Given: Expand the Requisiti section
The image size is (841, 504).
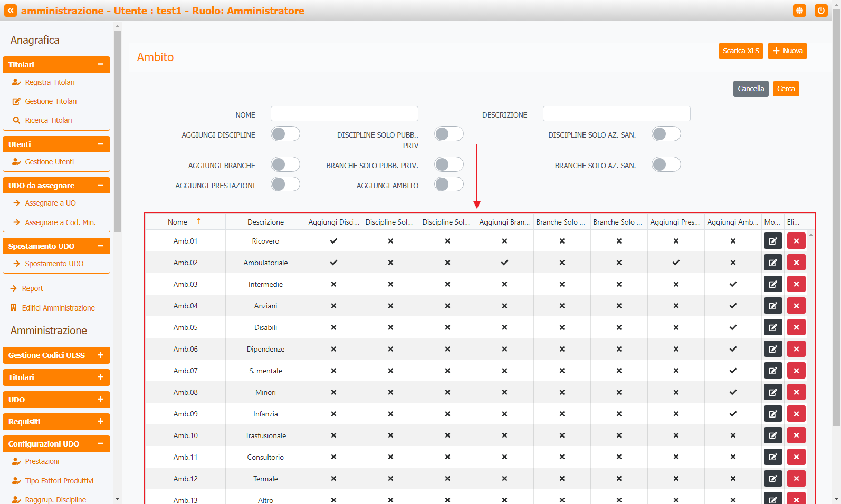Looking at the screenshot, I should 100,422.
